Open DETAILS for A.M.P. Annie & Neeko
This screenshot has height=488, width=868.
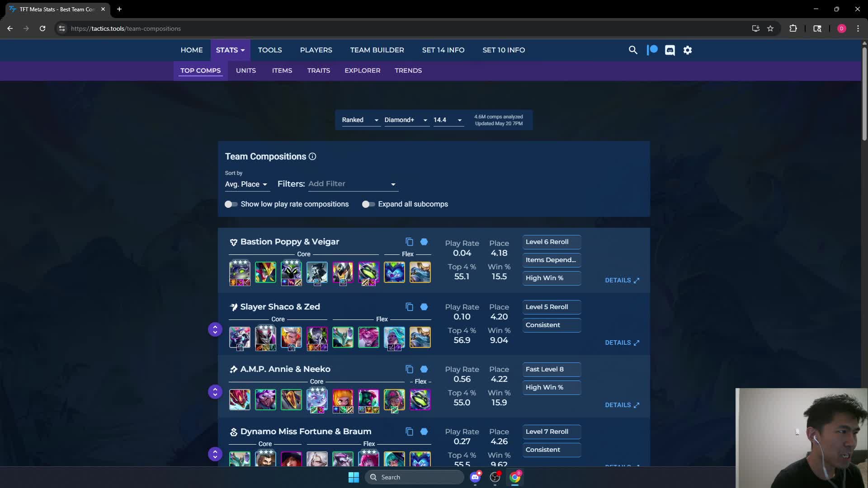coord(622,405)
